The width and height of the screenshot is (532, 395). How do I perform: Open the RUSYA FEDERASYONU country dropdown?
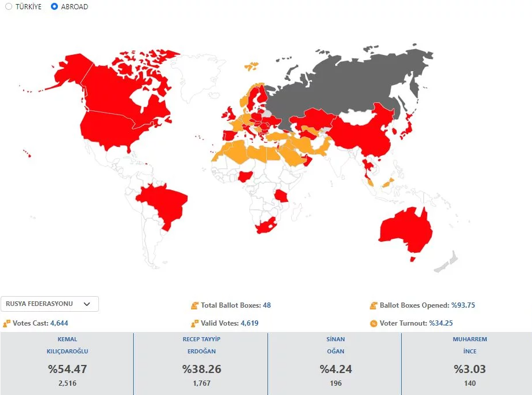pyautogui.click(x=50, y=304)
